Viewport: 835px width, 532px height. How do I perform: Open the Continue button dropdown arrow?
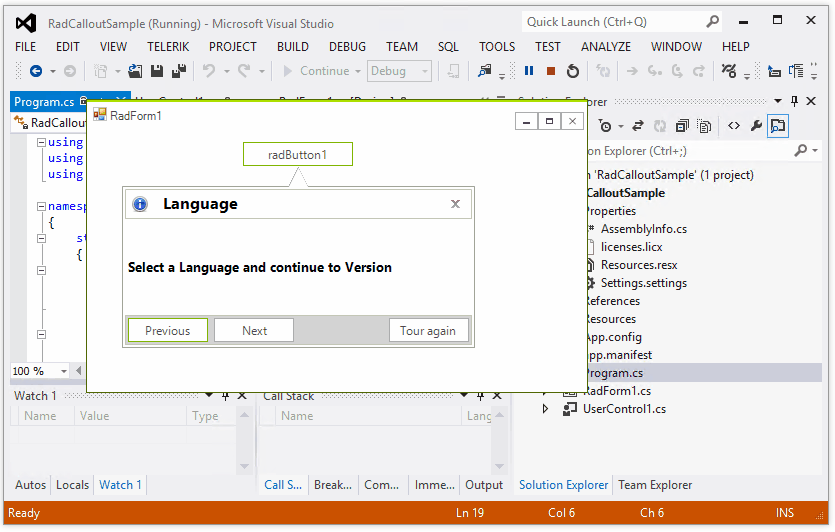(x=358, y=71)
